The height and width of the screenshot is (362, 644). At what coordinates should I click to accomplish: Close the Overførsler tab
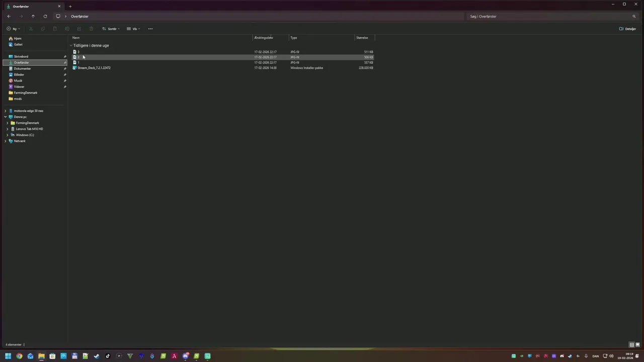coord(59,7)
